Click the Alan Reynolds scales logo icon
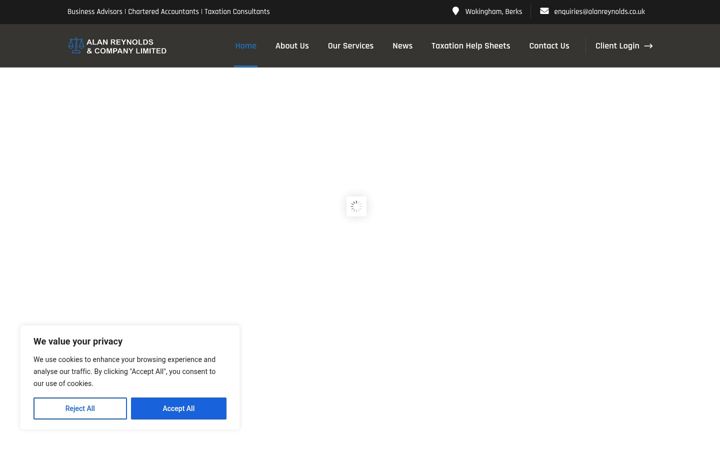The height and width of the screenshot is (450, 720). coord(76,46)
